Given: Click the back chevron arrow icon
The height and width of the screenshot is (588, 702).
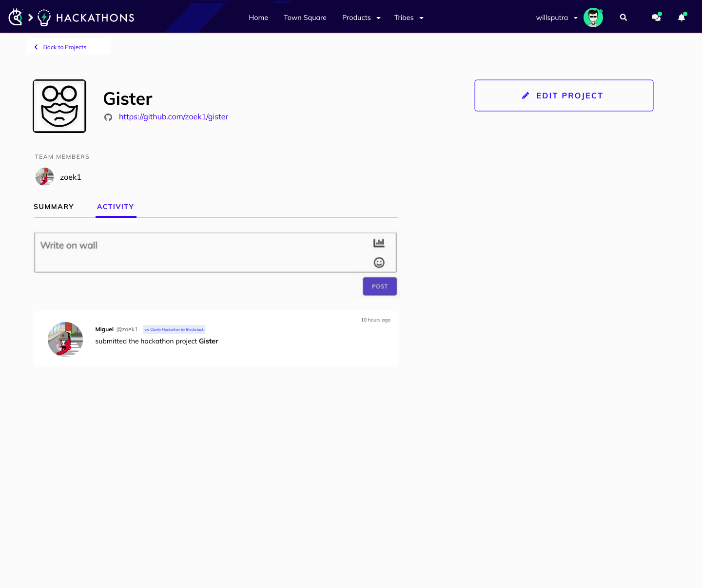Looking at the screenshot, I should tap(36, 47).
